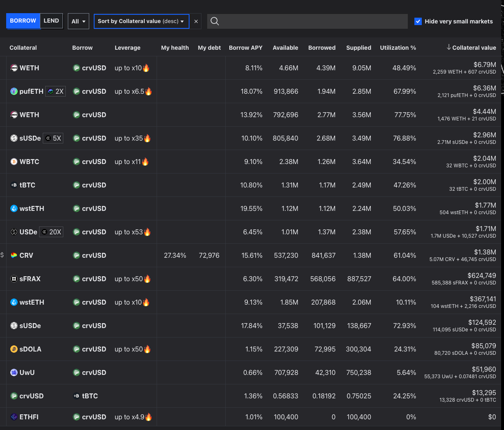
Task: Click 0.56833 available value in crvUSD row
Action: (x=286, y=396)
